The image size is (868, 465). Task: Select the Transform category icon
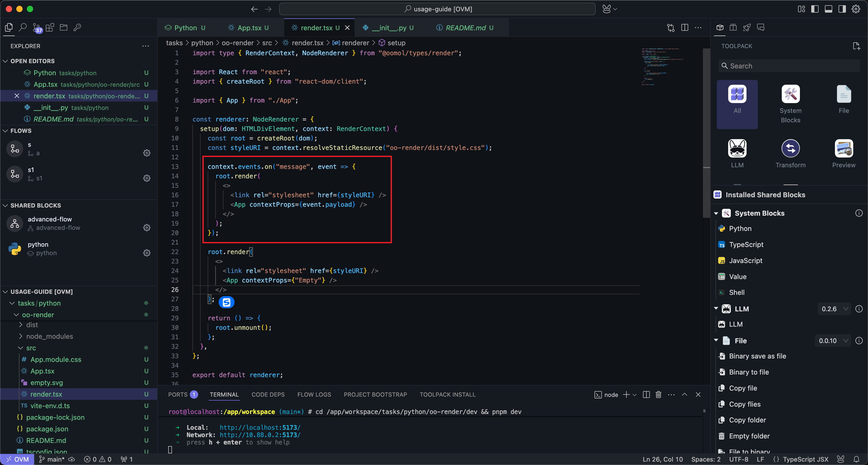[790, 148]
